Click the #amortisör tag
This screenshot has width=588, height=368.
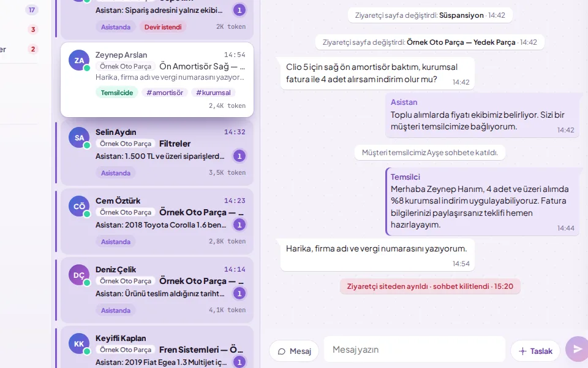coord(165,93)
